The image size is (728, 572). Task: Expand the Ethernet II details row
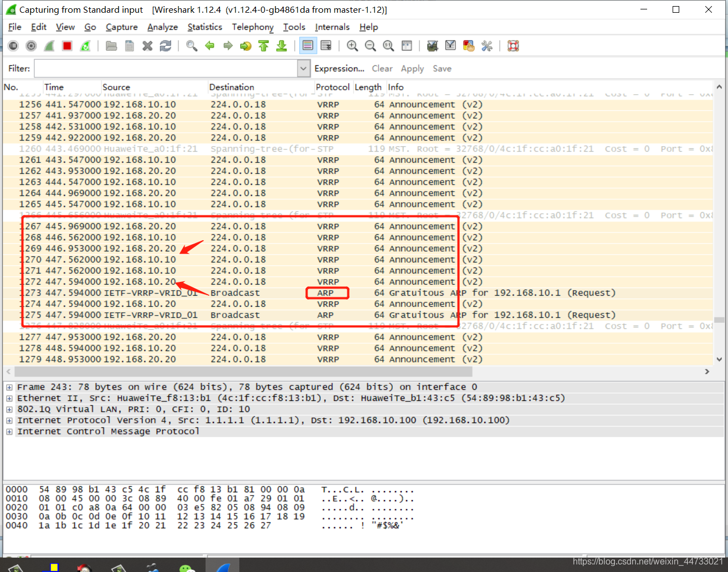(x=9, y=398)
